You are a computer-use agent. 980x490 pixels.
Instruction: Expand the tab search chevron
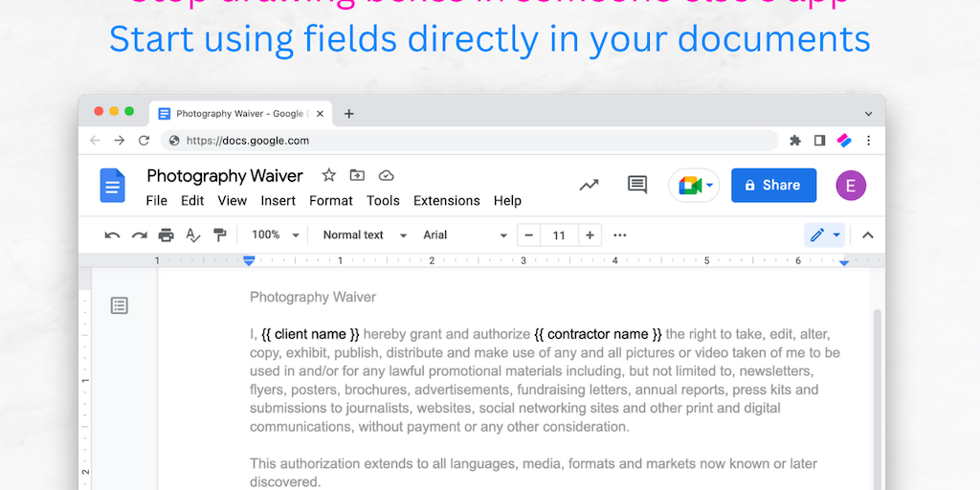click(868, 114)
